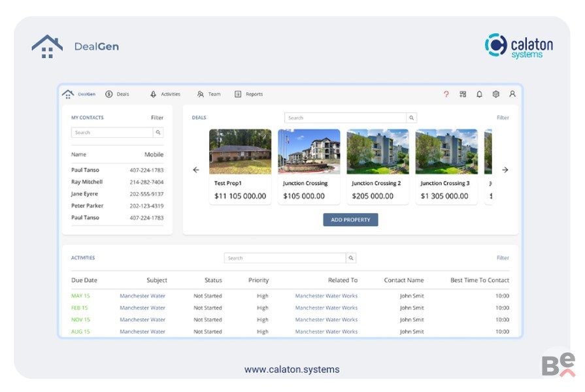Open settings gear icon

coord(496,94)
